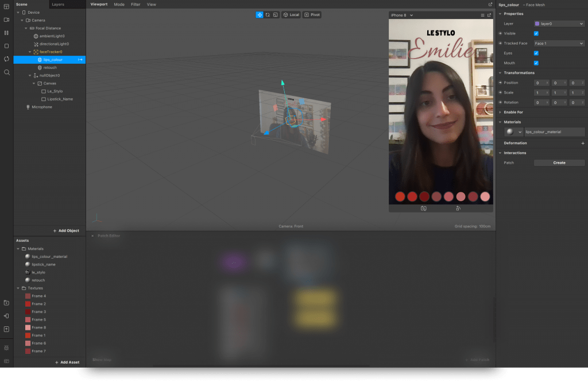
Task: Select the last light pink lipstick swatch in the simulator
Action: point(485,196)
